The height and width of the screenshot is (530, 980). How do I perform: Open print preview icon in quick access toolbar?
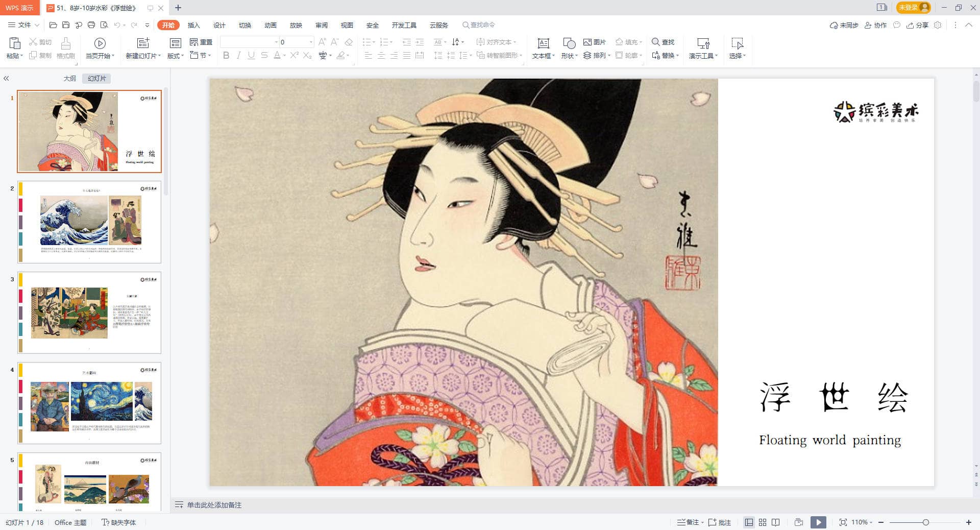(x=104, y=25)
